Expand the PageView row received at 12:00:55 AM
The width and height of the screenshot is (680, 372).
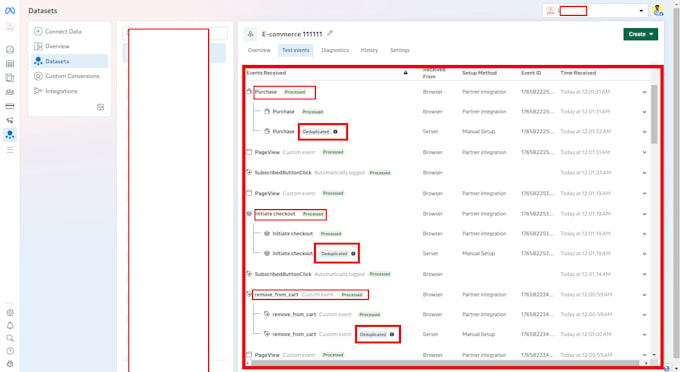(x=644, y=355)
